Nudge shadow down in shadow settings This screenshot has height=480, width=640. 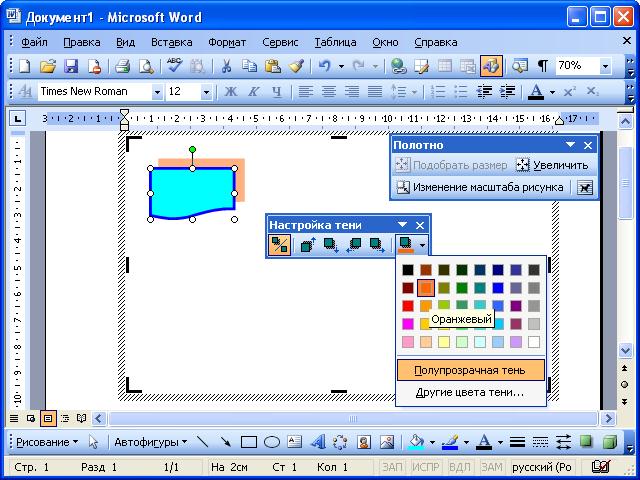331,245
